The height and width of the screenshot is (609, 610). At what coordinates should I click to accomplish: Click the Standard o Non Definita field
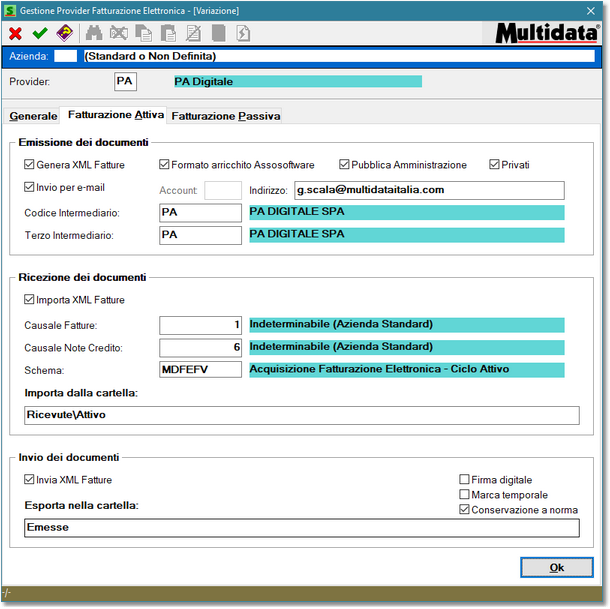pos(339,56)
